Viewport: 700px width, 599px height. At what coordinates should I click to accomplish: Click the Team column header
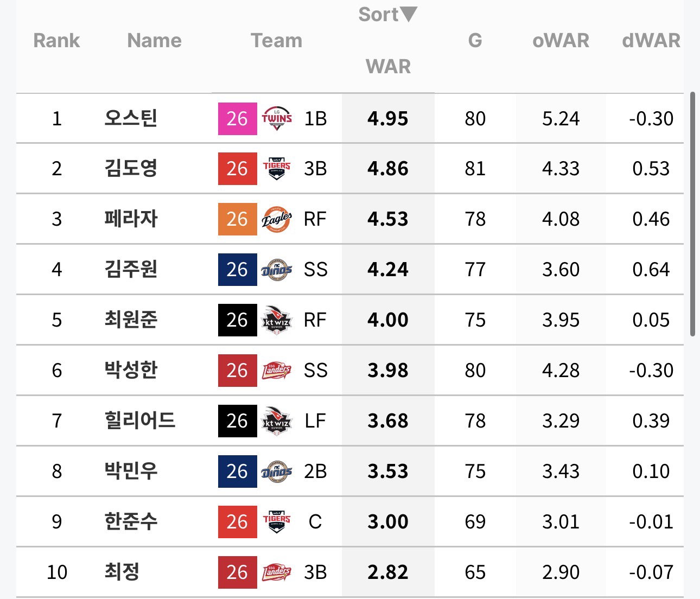(x=276, y=41)
